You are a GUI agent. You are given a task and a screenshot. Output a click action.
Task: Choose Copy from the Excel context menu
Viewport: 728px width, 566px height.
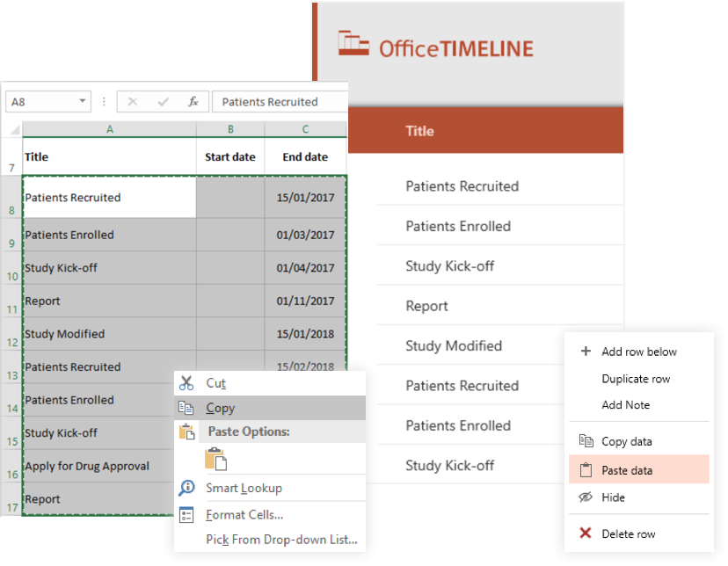(270, 408)
